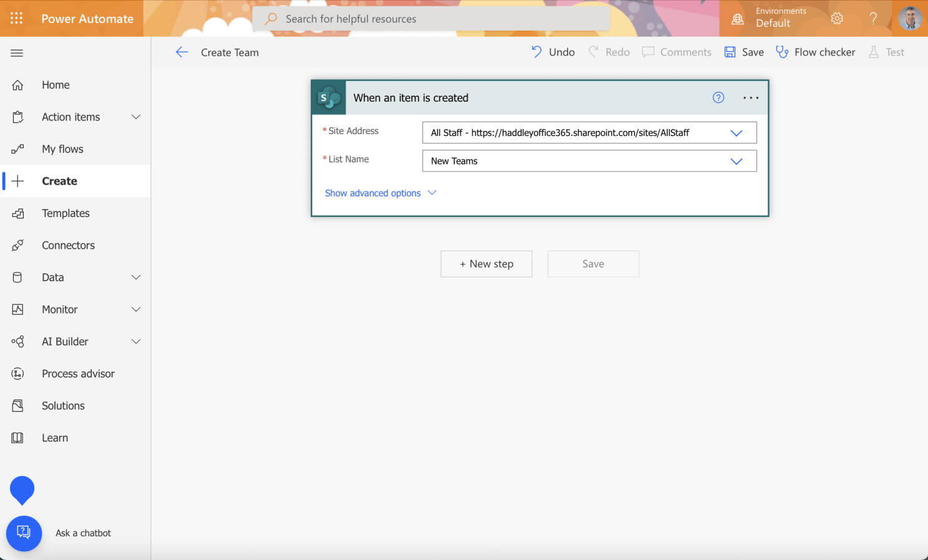Image resolution: width=928 pixels, height=560 pixels.
Task: Click the Monitor chart icon
Action: click(17, 309)
